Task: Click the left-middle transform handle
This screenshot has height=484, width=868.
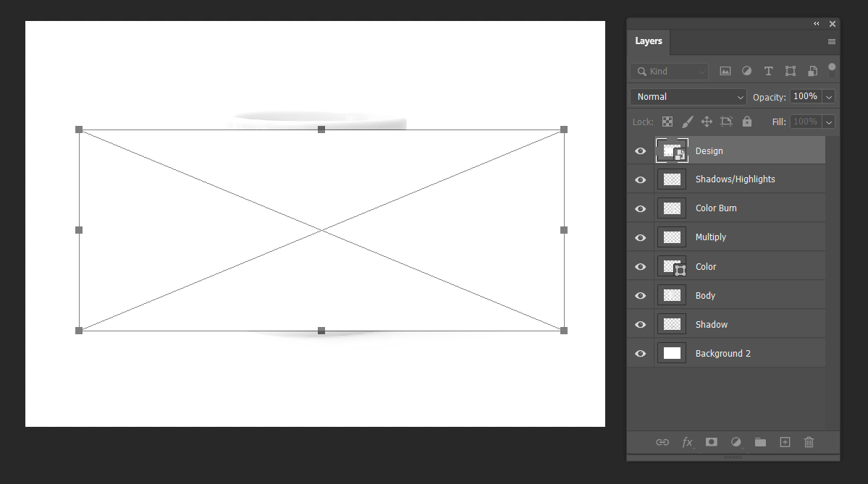Action: (79, 230)
